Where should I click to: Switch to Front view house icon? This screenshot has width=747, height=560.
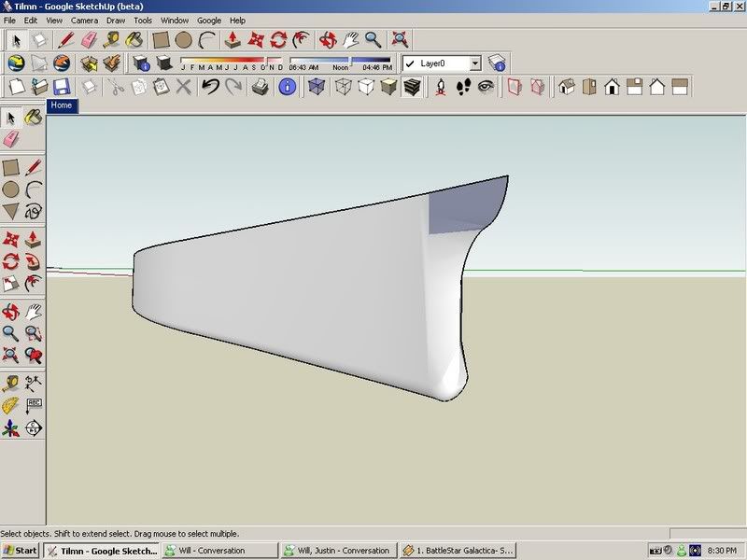pyautogui.click(x=612, y=87)
